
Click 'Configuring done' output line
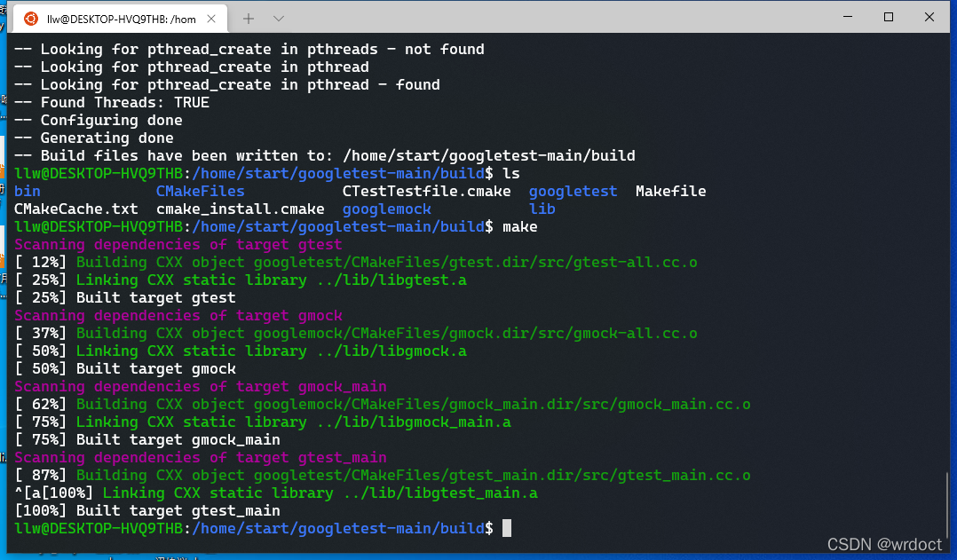99,120
